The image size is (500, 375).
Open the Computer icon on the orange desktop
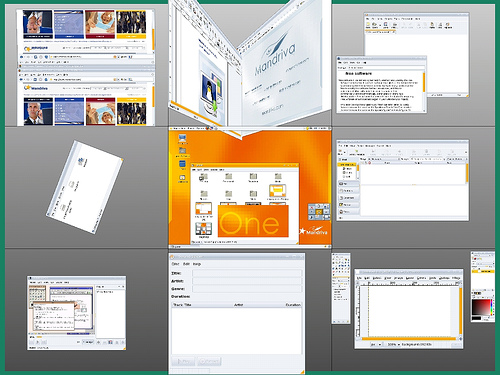pos(182,138)
